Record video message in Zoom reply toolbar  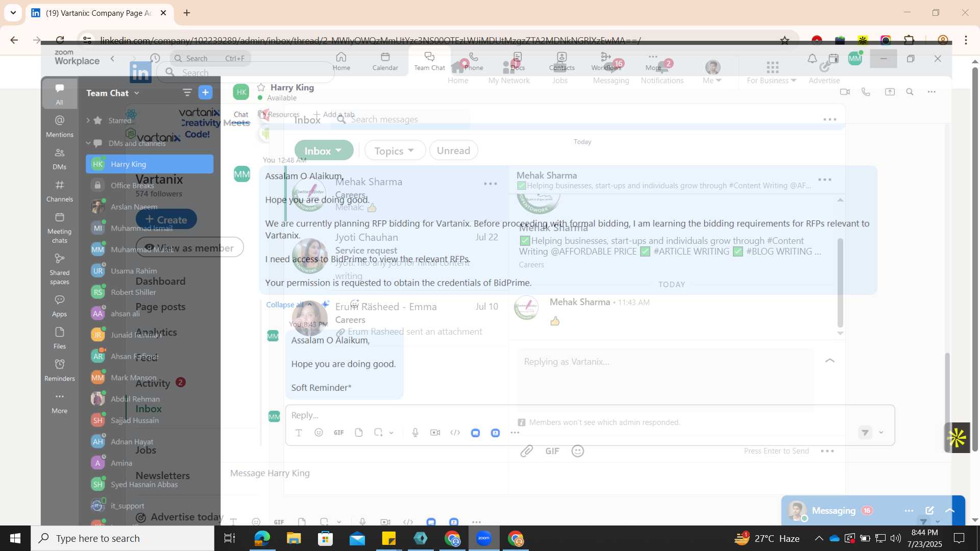pyautogui.click(x=435, y=433)
